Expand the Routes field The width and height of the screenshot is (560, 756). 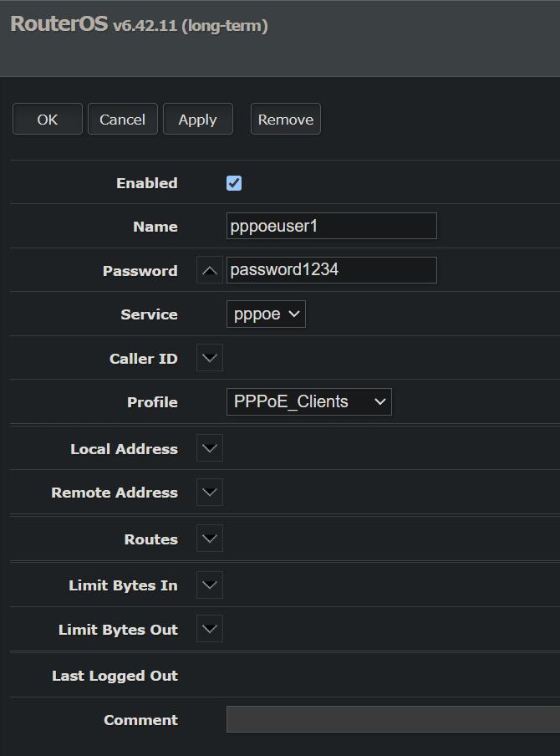pyautogui.click(x=210, y=539)
